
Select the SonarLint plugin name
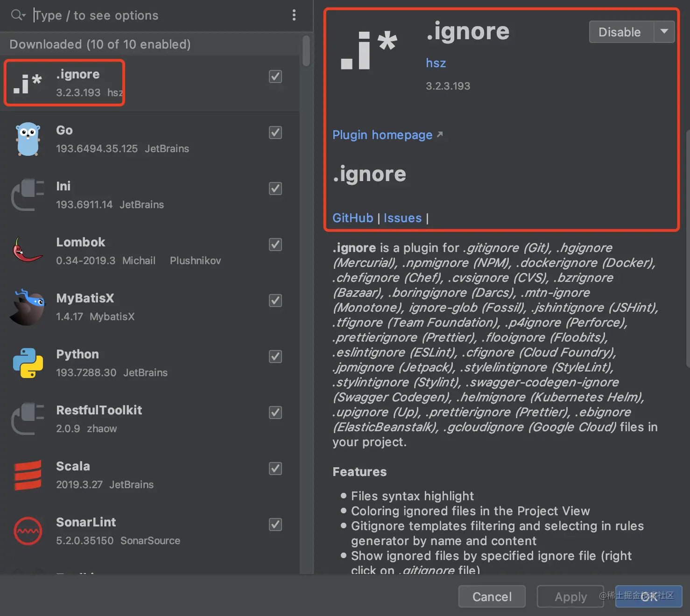86,522
